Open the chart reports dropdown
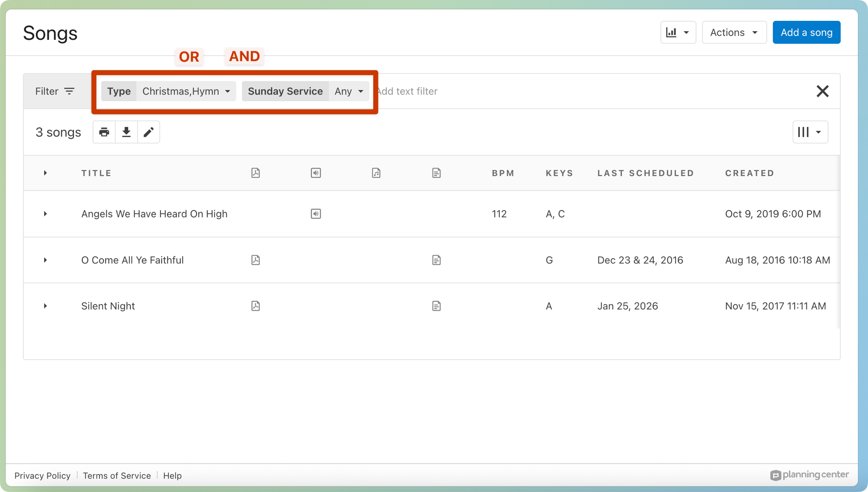 pos(678,33)
